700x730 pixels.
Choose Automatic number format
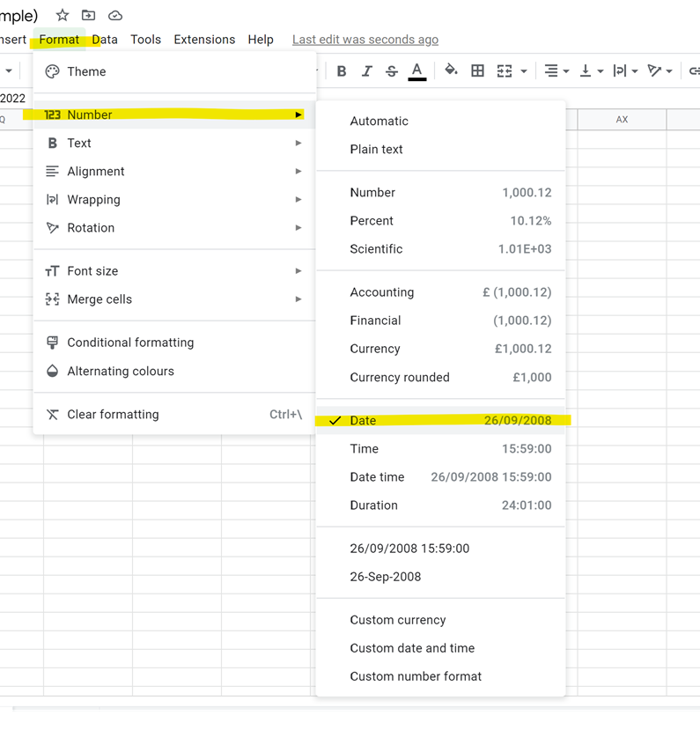tap(379, 121)
